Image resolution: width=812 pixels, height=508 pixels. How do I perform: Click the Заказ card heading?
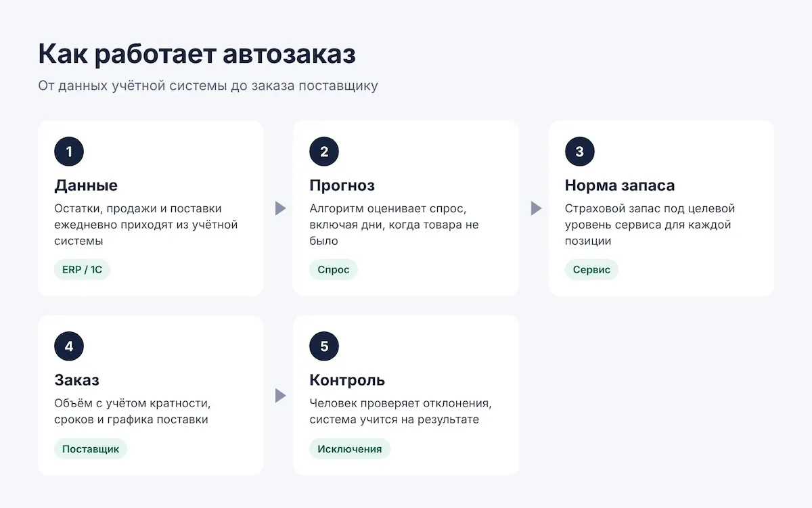point(76,380)
